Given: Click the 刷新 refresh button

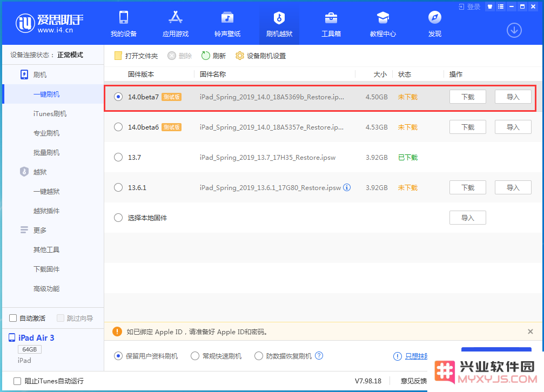Looking at the screenshot, I should click(214, 56).
